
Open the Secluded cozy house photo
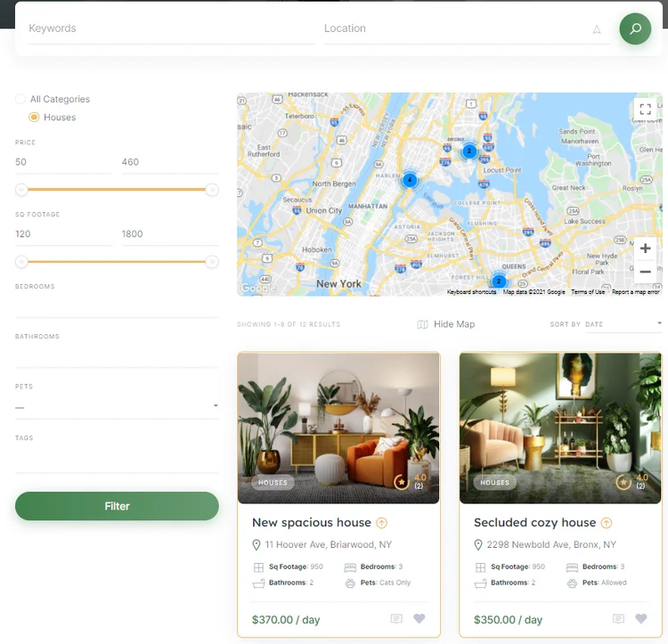click(x=560, y=428)
